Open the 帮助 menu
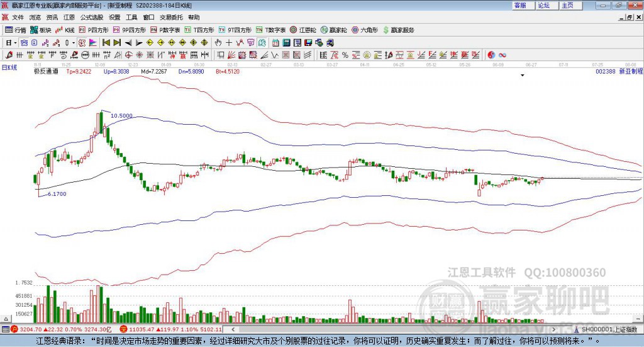 point(194,17)
